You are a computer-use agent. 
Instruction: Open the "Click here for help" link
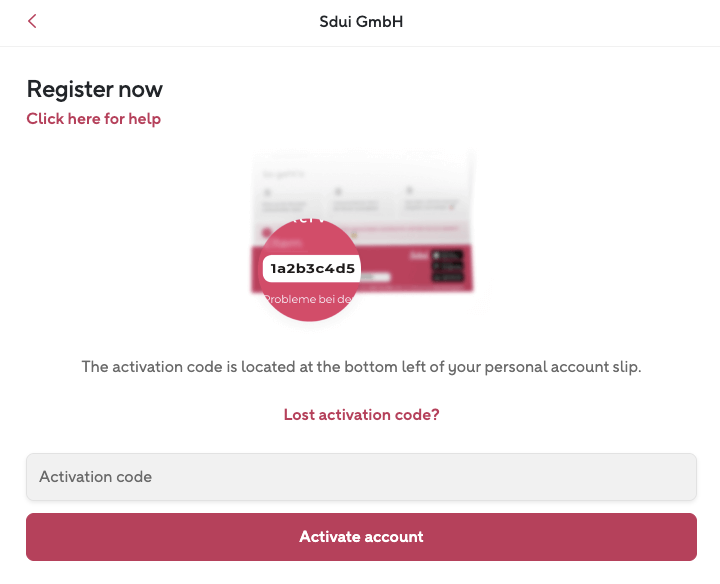point(93,119)
